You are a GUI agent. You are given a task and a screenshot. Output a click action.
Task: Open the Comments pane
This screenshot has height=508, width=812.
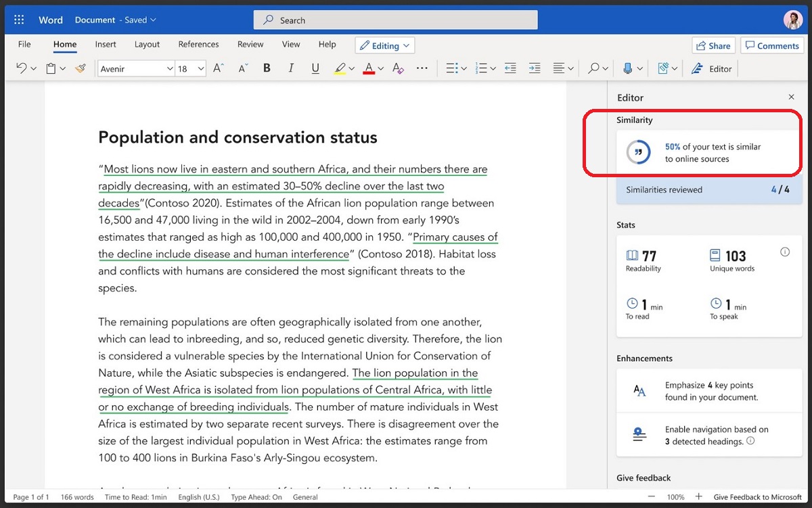pos(771,45)
